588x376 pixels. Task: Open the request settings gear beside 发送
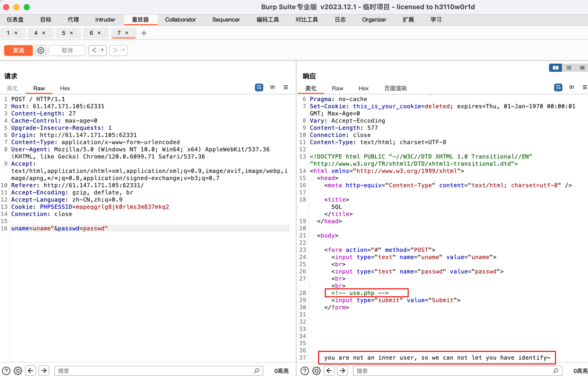tap(40, 50)
